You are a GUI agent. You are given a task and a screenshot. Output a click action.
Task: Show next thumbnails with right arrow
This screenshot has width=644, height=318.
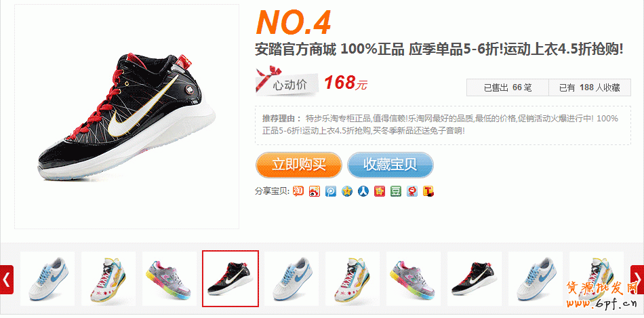637,279
